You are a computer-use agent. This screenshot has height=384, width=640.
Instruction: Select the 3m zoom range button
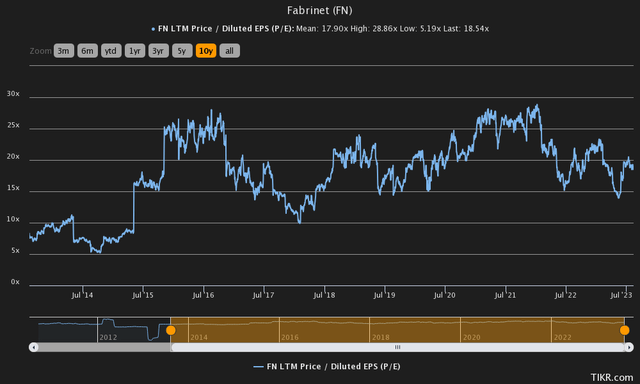64,51
